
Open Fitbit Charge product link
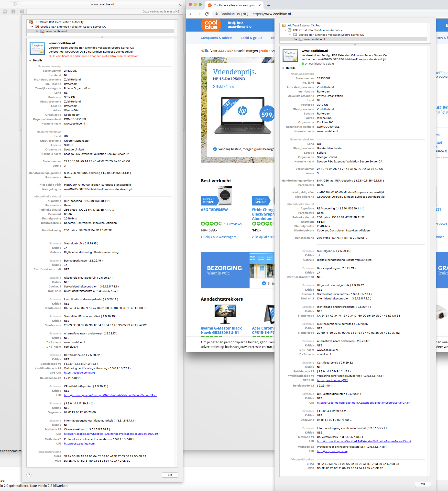263,214
